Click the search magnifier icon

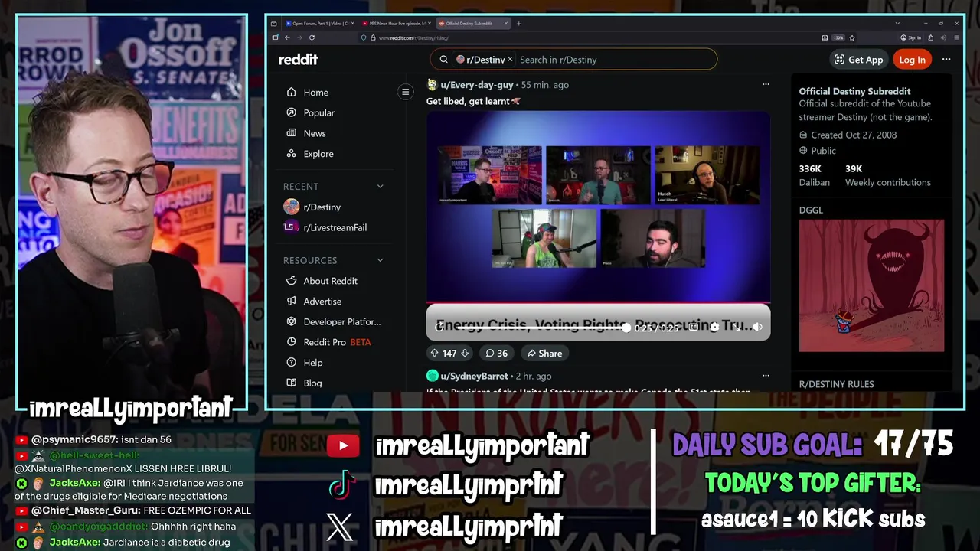coord(443,60)
